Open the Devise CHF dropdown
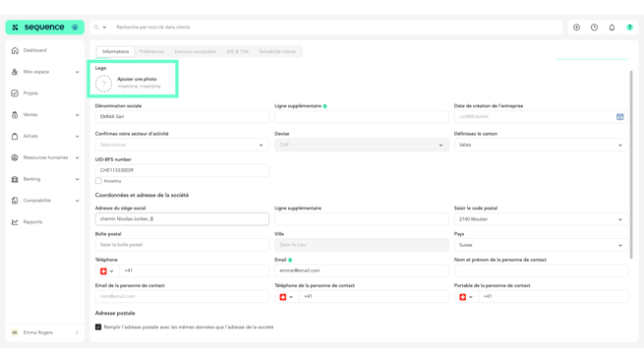Viewport: 644px width, 362px height. coord(362,145)
